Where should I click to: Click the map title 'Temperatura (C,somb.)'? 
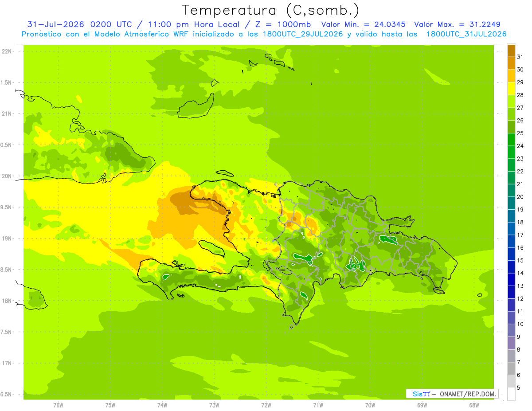[x=270, y=10]
